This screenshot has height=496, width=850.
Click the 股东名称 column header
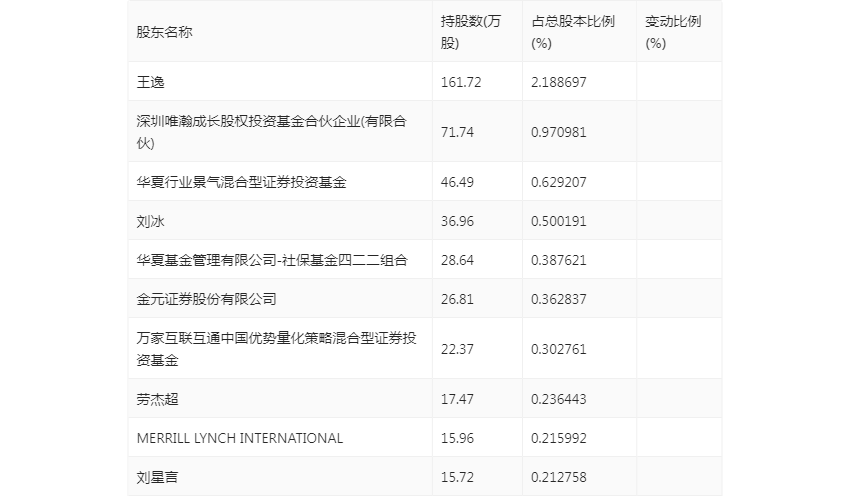(x=164, y=32)
